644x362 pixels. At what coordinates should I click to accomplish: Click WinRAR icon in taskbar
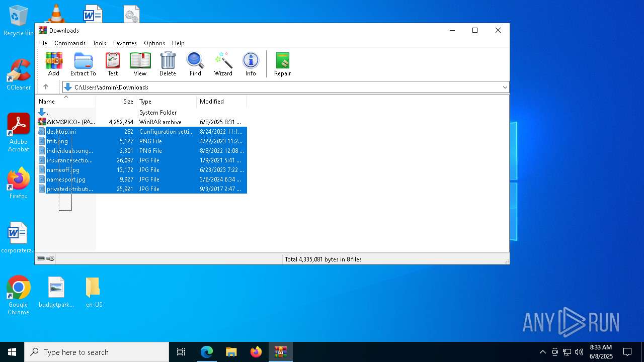tap(280, 352)
